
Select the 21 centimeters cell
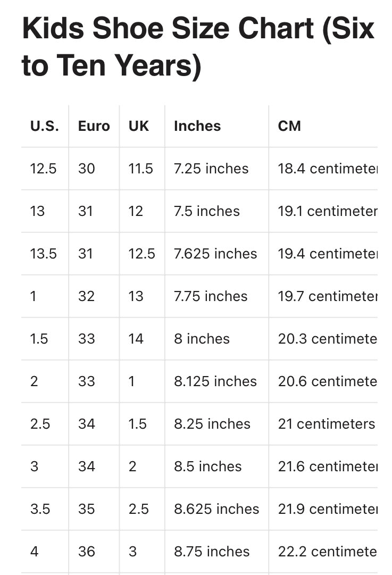click(326, 424)
